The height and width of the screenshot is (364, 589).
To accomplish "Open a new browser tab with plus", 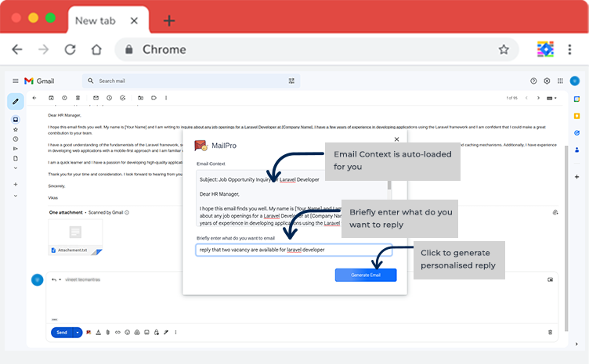I will tap(168, 21).
